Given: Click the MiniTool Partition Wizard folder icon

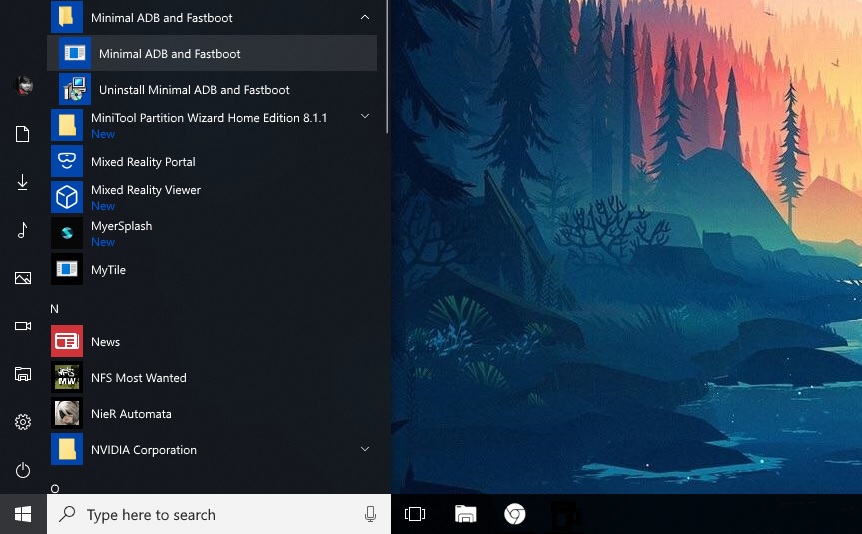Looking at the screenshot, I should click(x=67, y=125).
